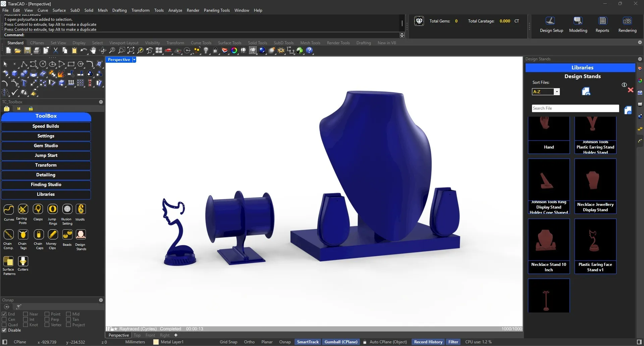The image size is (644, 346).
Task: Select the Jump Rings library icon
Action: pos(53,209)
